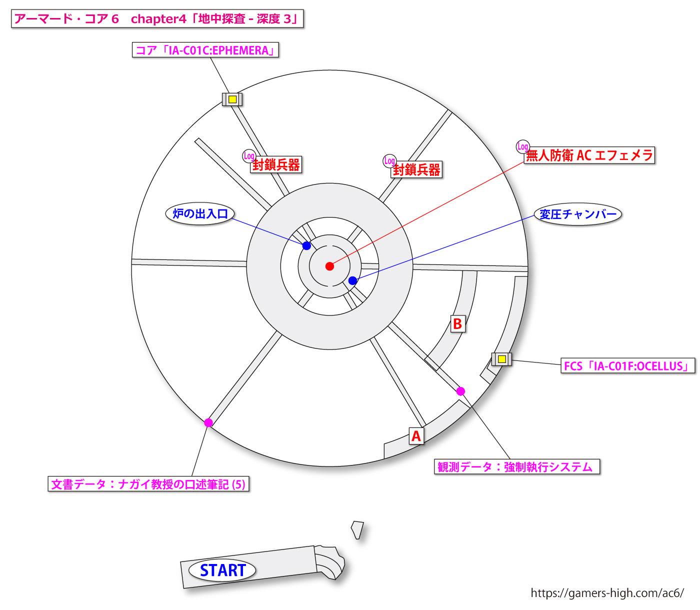This screenshot has height=610, width=700.
Task: Click the 観測データ:強制執行システム label
Action: 516,467
